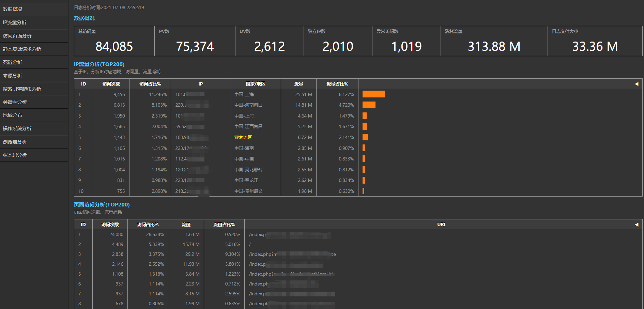Click the orange bar of the 25.51 M row
The width and height of the screenshot is (644, 309).
(x=374, y=94)
